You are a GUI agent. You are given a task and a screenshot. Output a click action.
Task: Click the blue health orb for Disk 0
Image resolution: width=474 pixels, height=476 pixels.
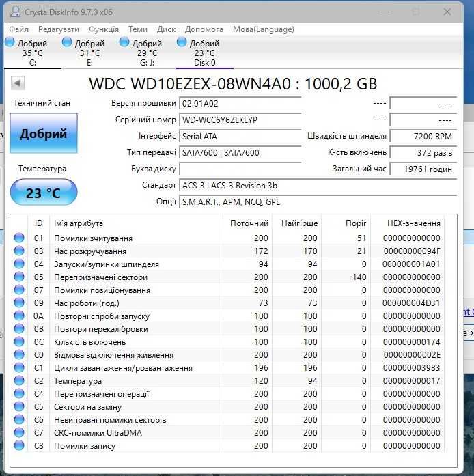pos(182,42)
